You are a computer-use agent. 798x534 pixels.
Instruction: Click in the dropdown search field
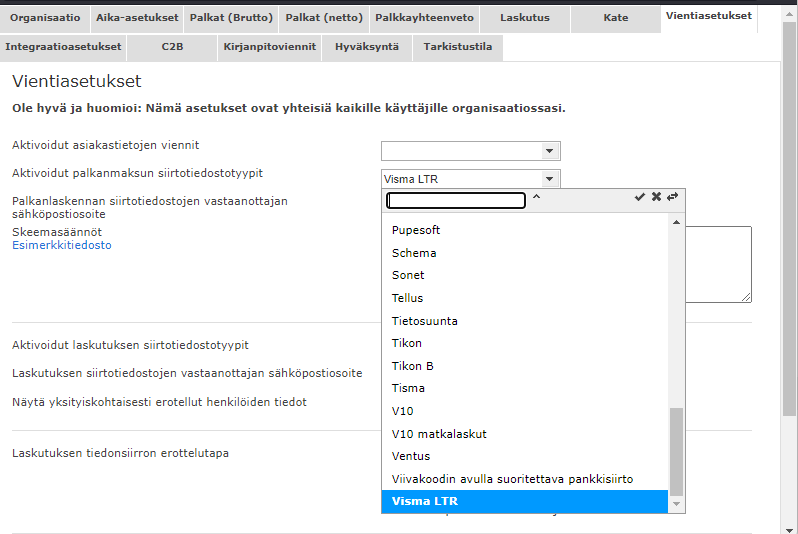pos(456,200)
